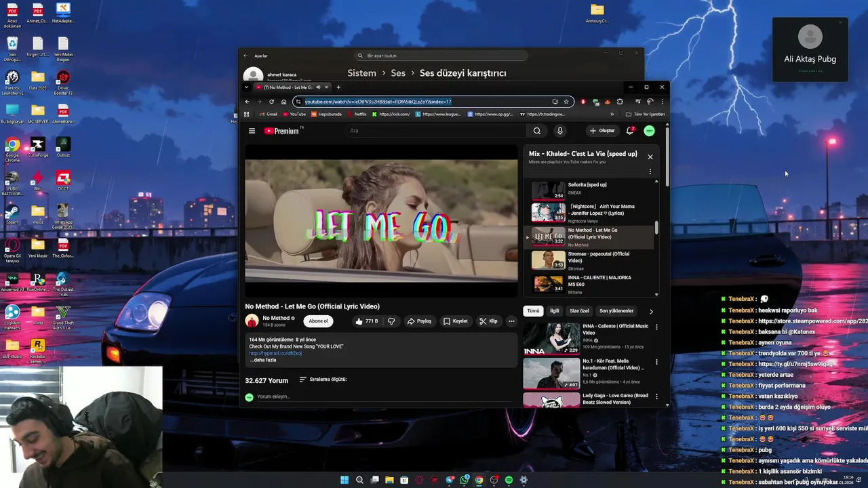This screenshot has height=488, width=868.
Task: Open Netflix bookmark
Action: click(357, 114)
